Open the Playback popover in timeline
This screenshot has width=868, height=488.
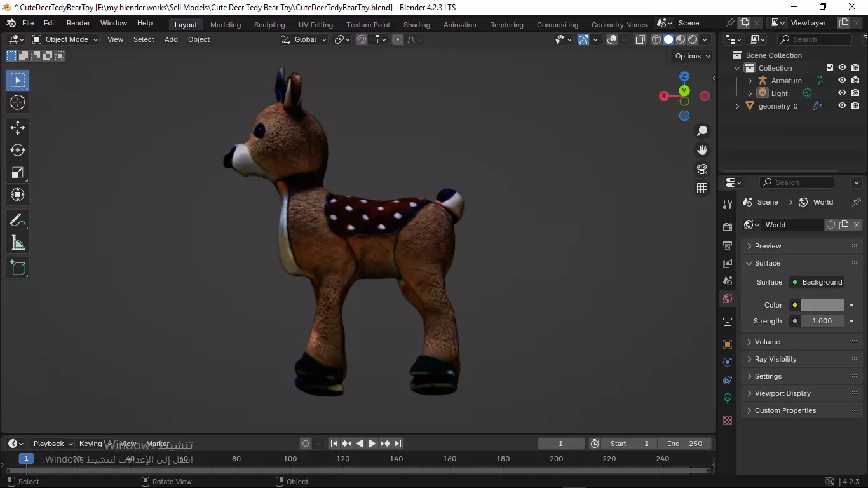53,444
